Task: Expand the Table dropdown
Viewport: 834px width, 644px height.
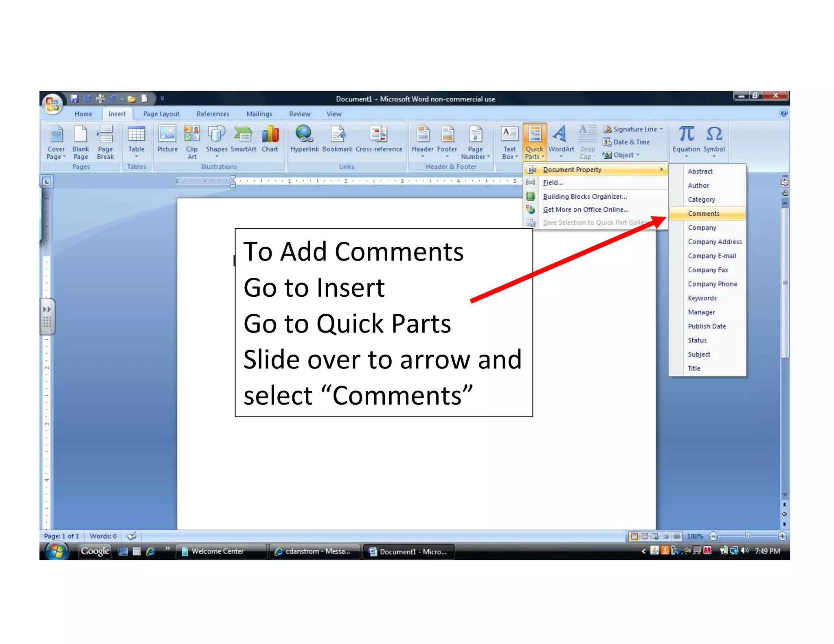Action: click(136, 156)
